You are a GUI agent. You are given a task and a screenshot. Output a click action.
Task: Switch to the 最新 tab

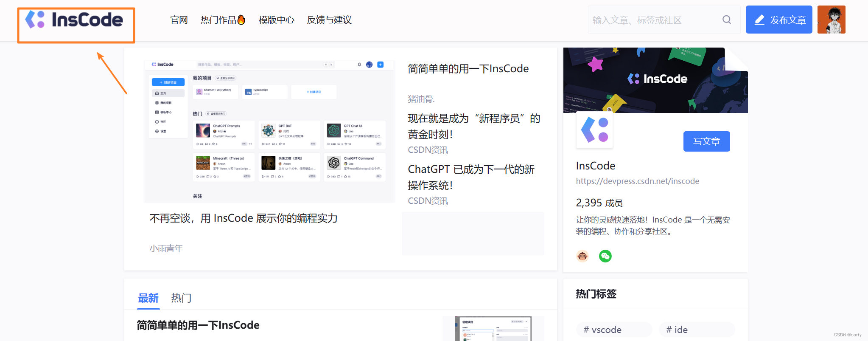click(148, 298)
